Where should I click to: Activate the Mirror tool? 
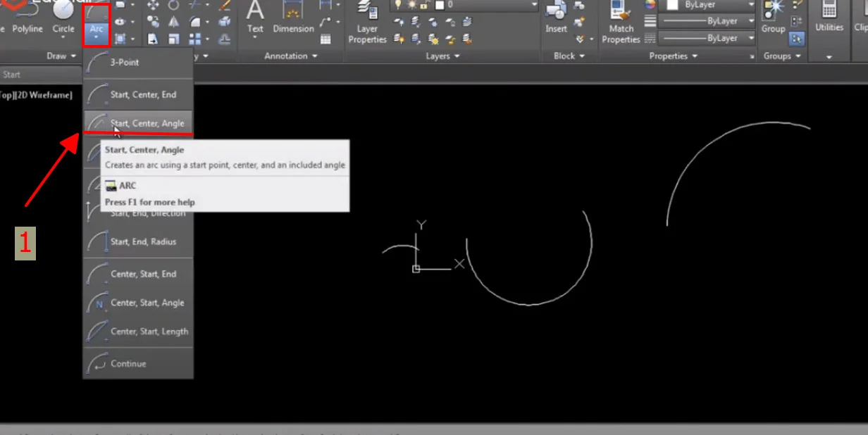pyautogui.click(x=173, y=23)
